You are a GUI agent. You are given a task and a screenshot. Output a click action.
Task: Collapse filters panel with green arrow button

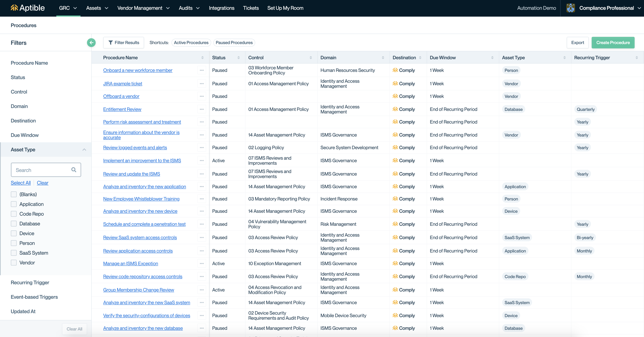point(91,43)
